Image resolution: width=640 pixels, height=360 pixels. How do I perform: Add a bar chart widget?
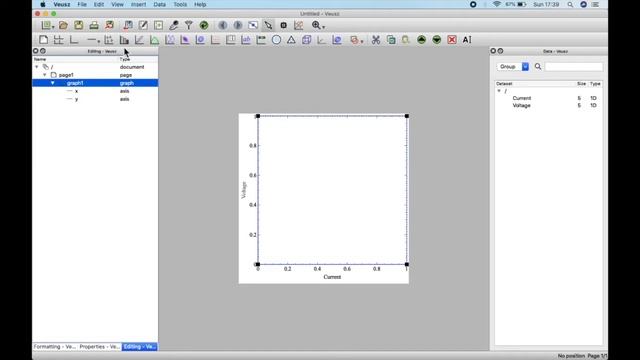point(124,40)
